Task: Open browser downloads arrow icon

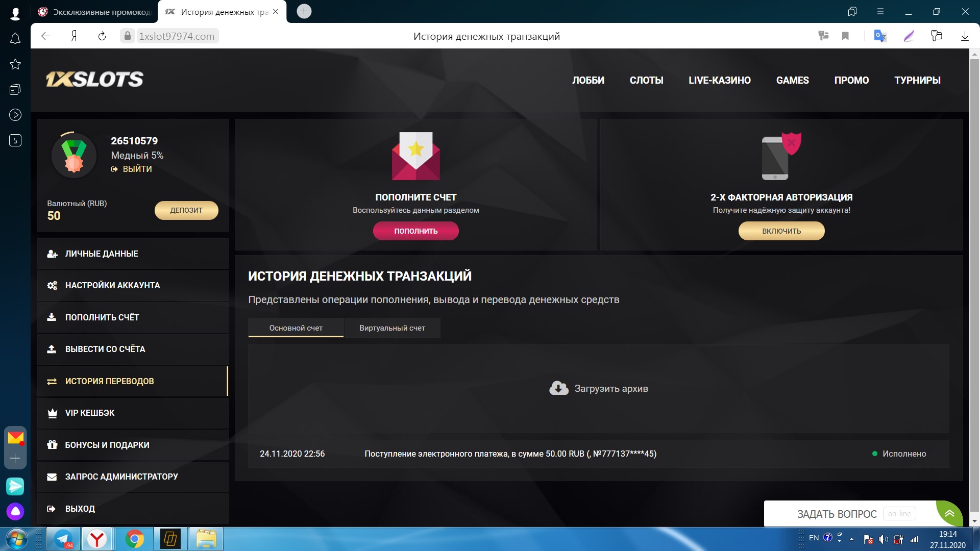Action: [965, 36]
